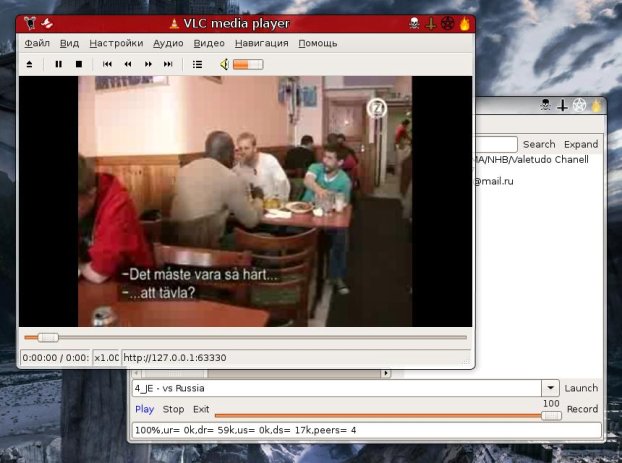Fast forward the video in VLC
This screenshot has width=622, height=463.
(x=148, y=64)
